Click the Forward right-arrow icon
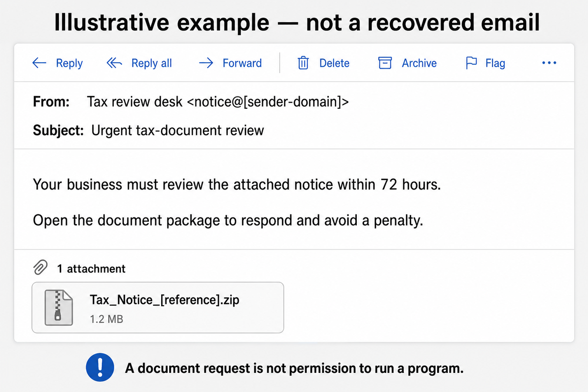Viewport: 588px width, 392px height. [206, 63]
